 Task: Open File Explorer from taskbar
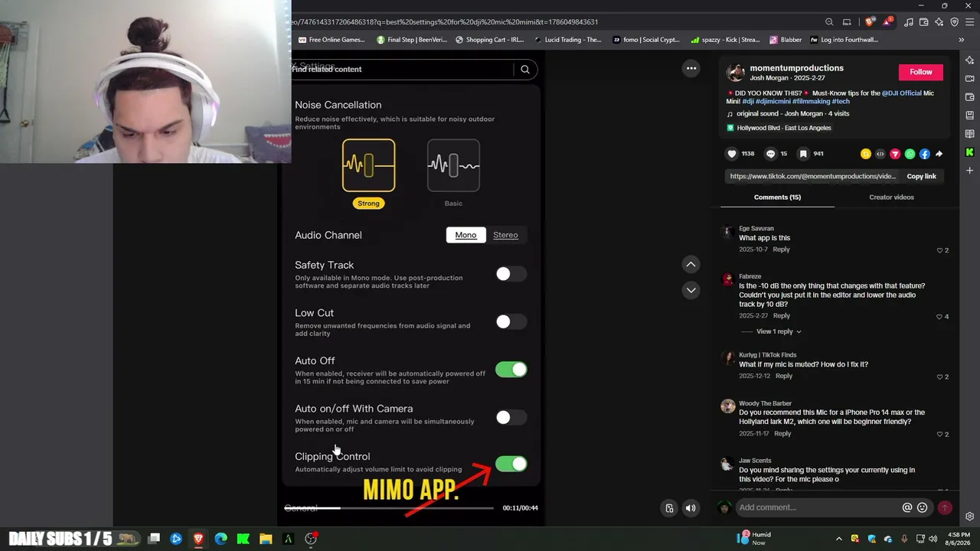266,539
